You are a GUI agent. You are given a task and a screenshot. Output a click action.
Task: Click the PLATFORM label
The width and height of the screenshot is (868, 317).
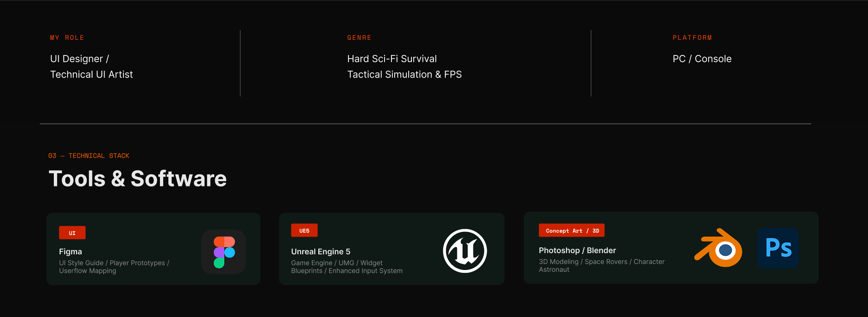pos(692,38)
